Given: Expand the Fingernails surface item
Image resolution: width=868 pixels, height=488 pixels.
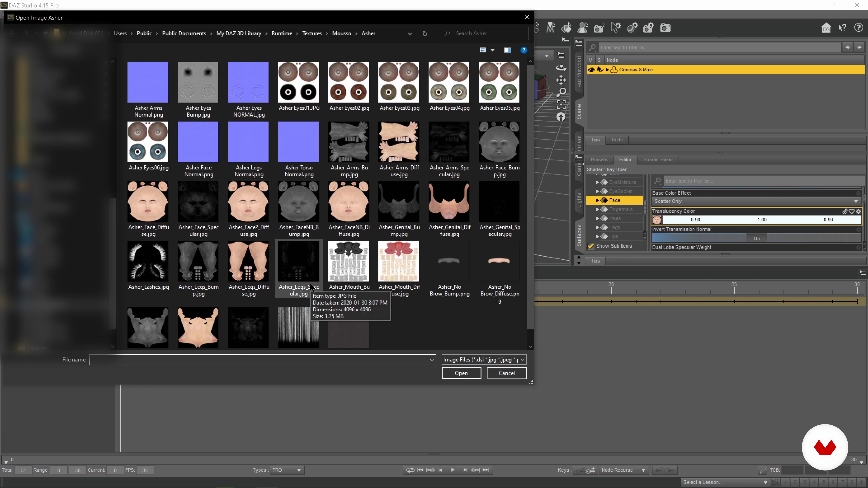Looking at the screenshot, I should click(x=597, y=209).
